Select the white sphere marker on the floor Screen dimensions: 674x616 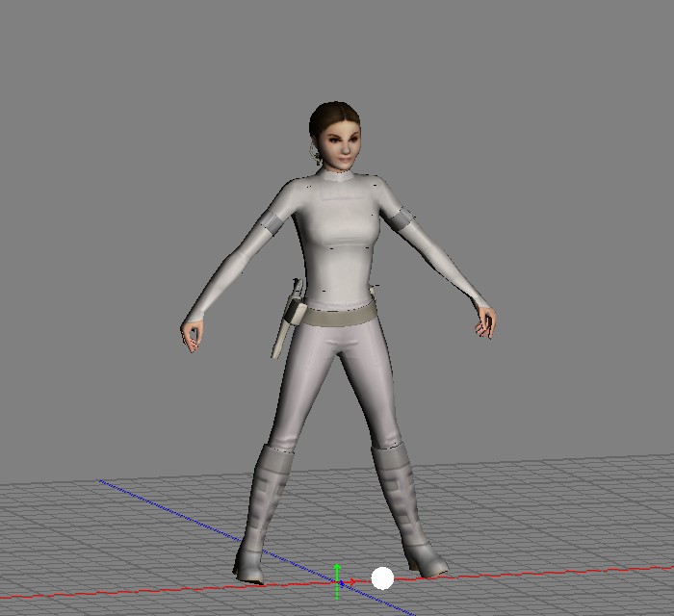[382, 578]
